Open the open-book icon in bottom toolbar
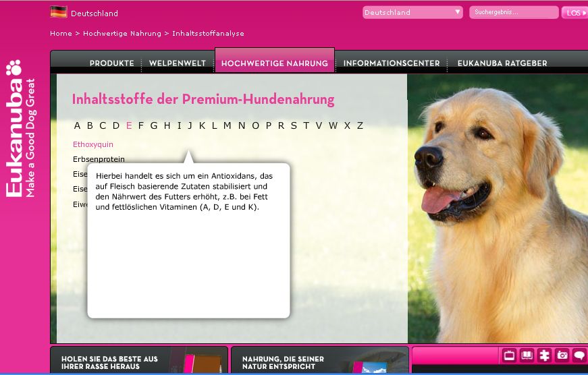 (527, 355)
